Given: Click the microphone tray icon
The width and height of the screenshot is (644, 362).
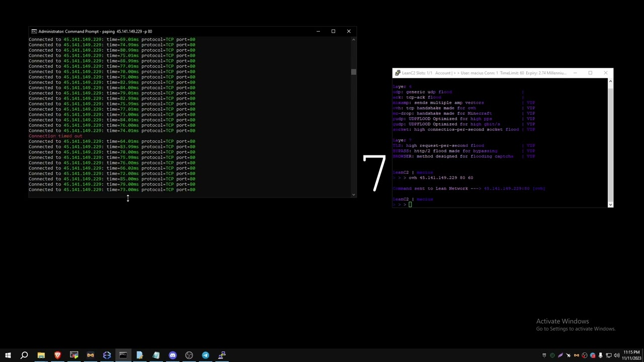Looking at the screenshot, I should pos(601,355).
